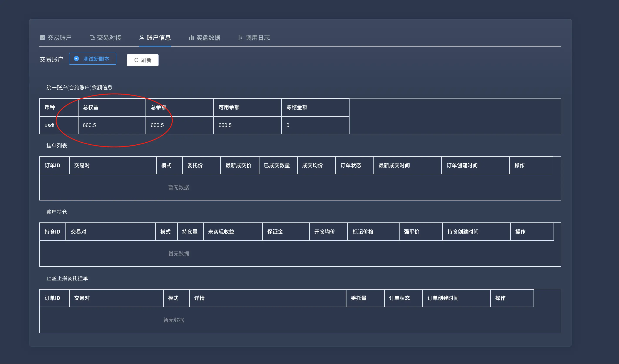Viewport: 619px width, 364px height.
Task: Click the user icon beside 账户信息 tab
Action: click(x=142, y=38)
